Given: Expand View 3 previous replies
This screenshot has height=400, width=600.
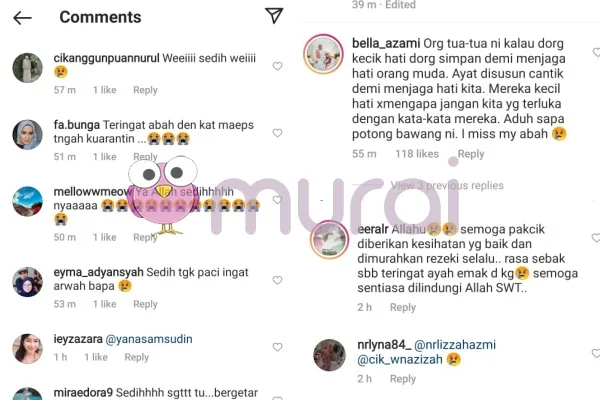Looking at the screenshot, I should tap(447, 186).
